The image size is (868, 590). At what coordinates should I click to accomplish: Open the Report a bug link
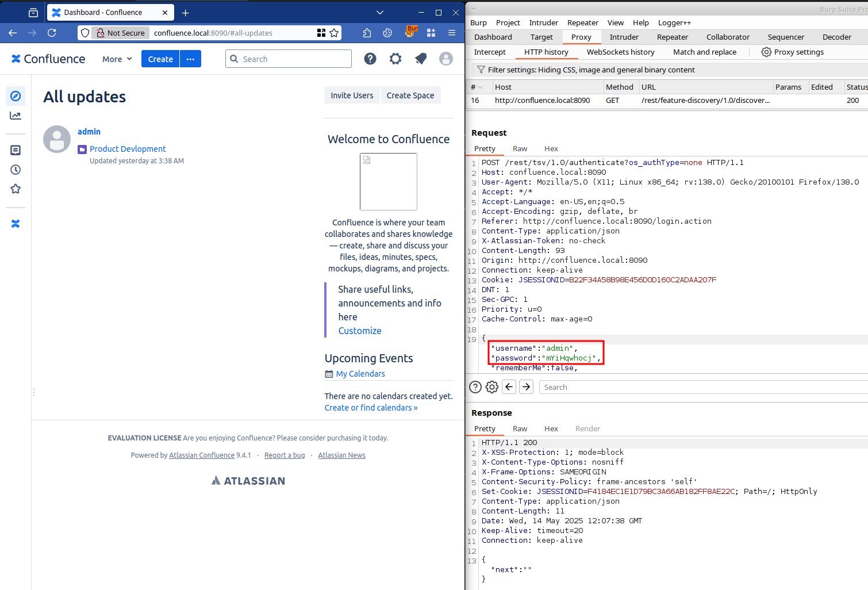click(285, 455)
